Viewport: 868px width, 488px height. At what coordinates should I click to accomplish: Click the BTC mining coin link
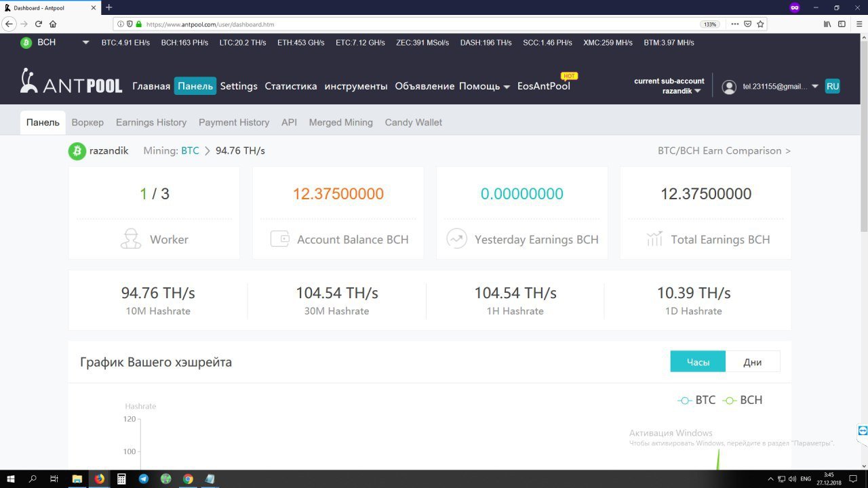[x=190, y=151]
